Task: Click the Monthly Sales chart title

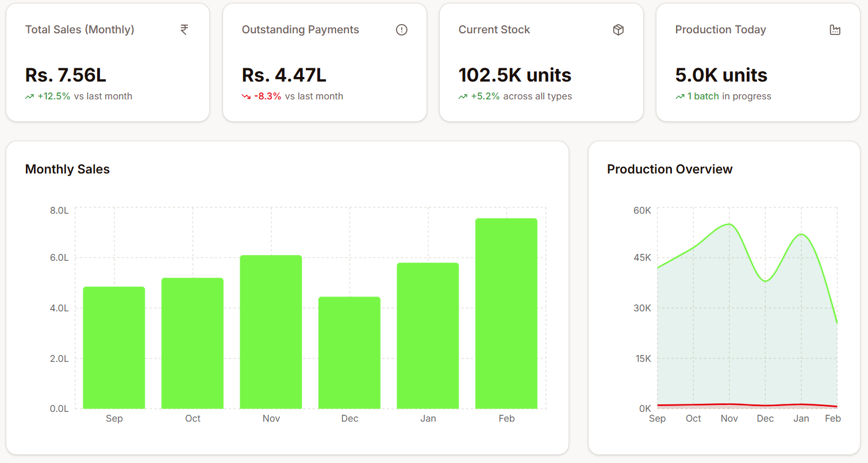Action: 67,169
